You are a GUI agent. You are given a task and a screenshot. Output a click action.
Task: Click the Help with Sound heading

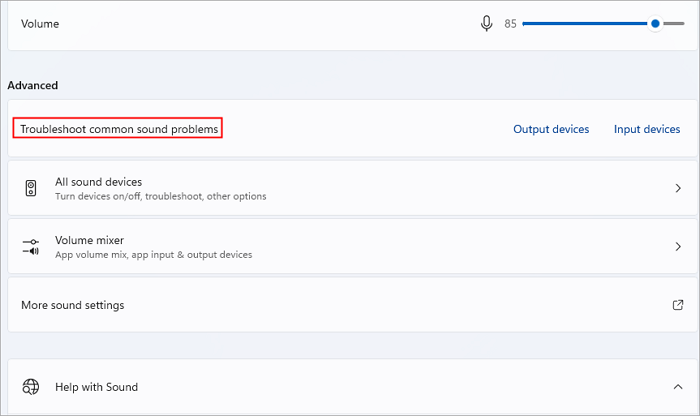click(x=96, y=387)
